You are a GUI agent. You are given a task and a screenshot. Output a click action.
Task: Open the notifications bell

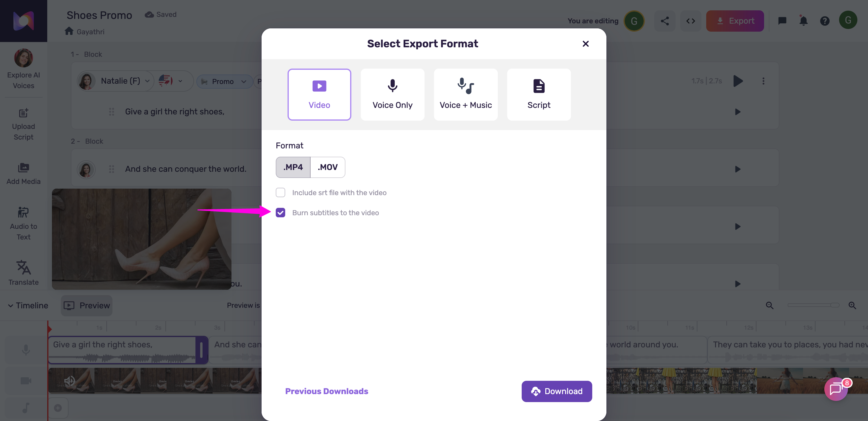coord(803,21)
